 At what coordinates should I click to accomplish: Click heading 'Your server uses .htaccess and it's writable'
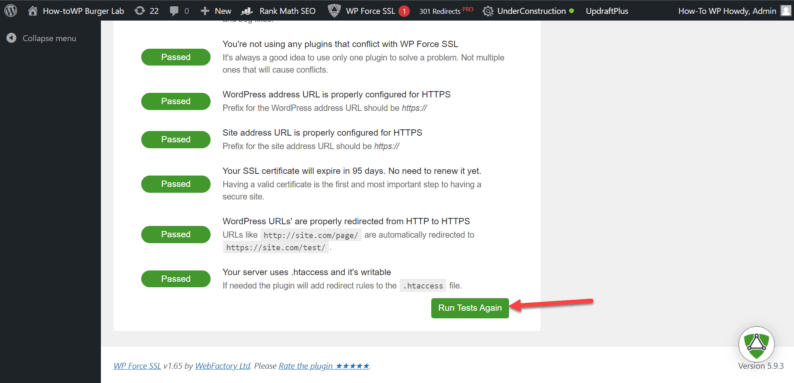(306, 272)
